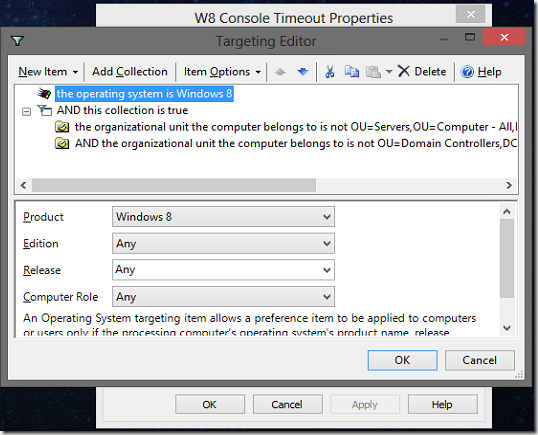Click the Delete X icon
Image resolution: width=538 pixels, height=435 pixels.
pos(404,71)
